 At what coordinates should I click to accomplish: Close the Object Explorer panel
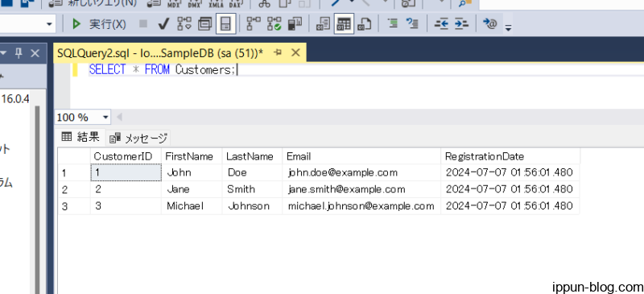[35, 53]
